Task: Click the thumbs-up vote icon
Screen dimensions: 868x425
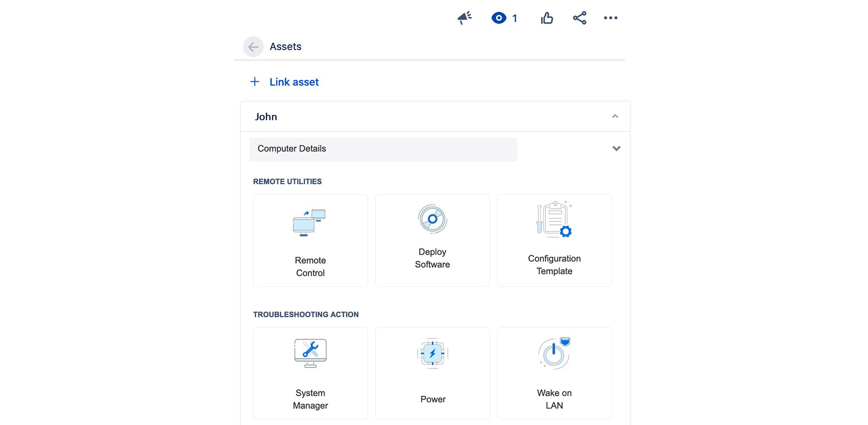Action: click(x=547, y=18)
